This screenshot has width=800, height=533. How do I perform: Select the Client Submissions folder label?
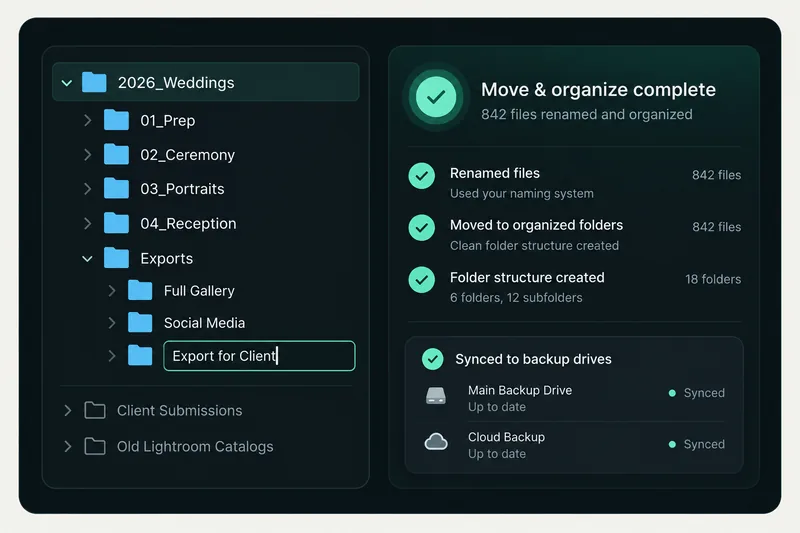[180, 411]
